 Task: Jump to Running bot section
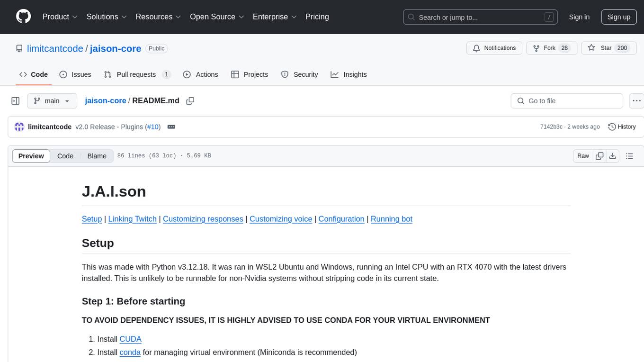(x=392, y=219)
